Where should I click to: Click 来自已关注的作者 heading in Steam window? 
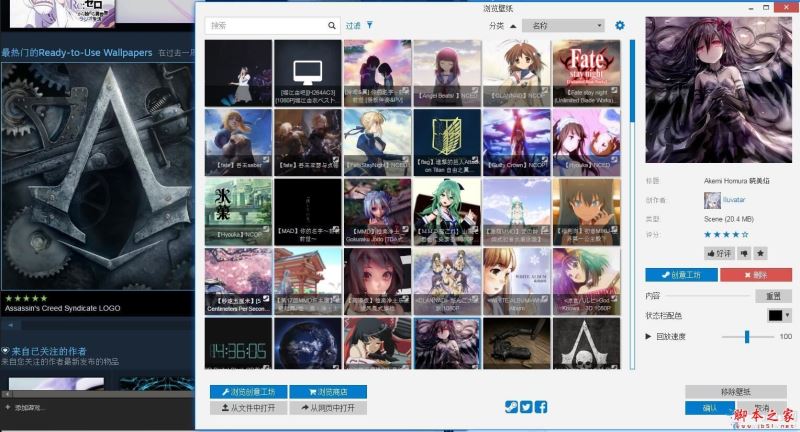49,351
